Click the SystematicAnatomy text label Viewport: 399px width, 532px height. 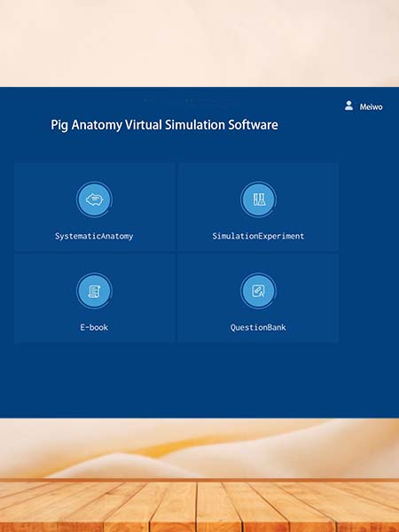[x=94, y=236]
